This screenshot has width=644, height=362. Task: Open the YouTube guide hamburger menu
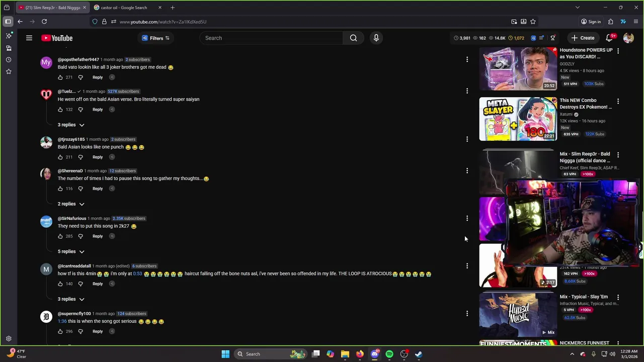(x=29, y=38)
